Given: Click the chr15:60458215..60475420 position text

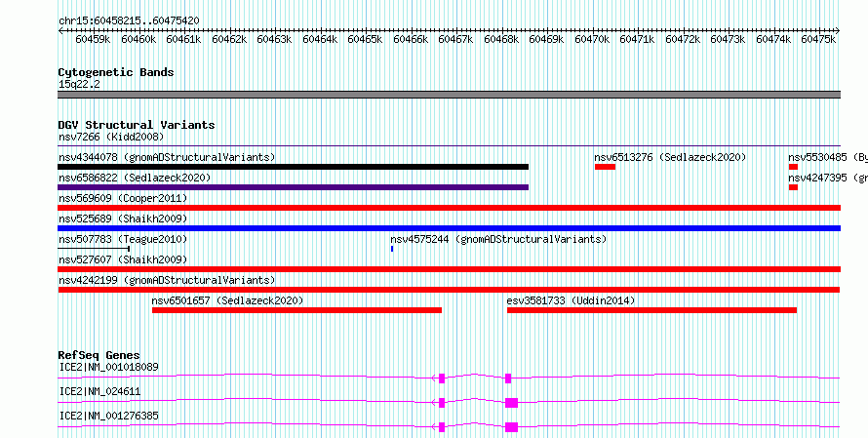Looking at the screenshot, I should coord(129,20).
